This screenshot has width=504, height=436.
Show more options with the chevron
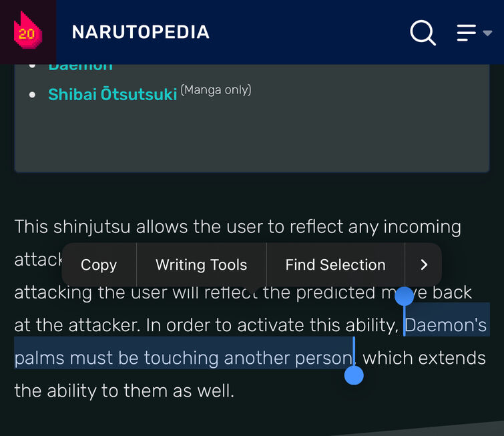click(424, 264)
